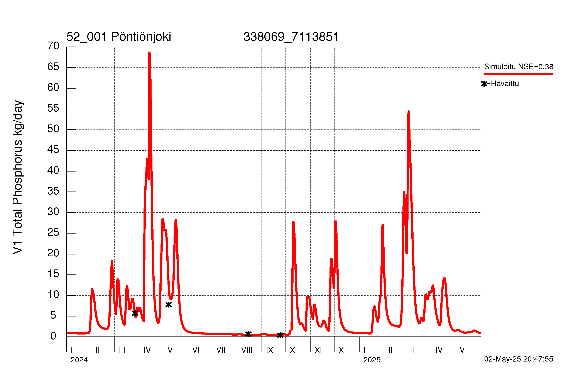This screenshot has width=588, height=370.
Task: Click the y-axis value '10'
Action: (53, 295)
